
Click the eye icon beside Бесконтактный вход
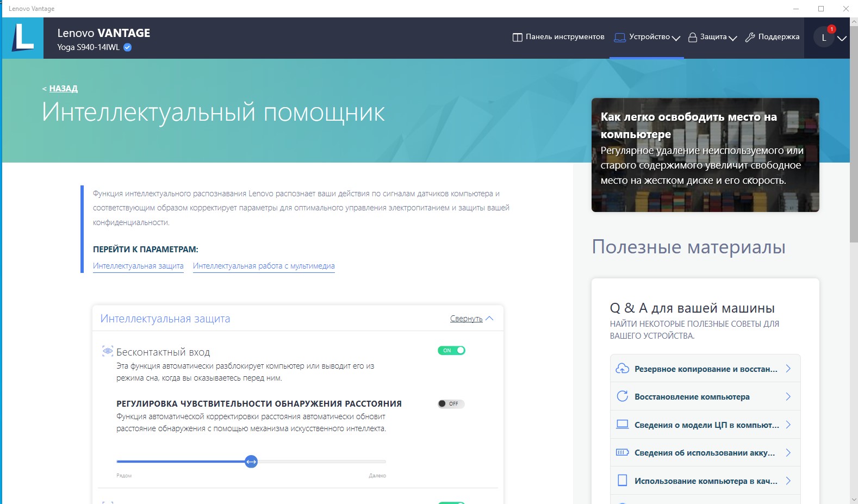click(x=108, y=351)
